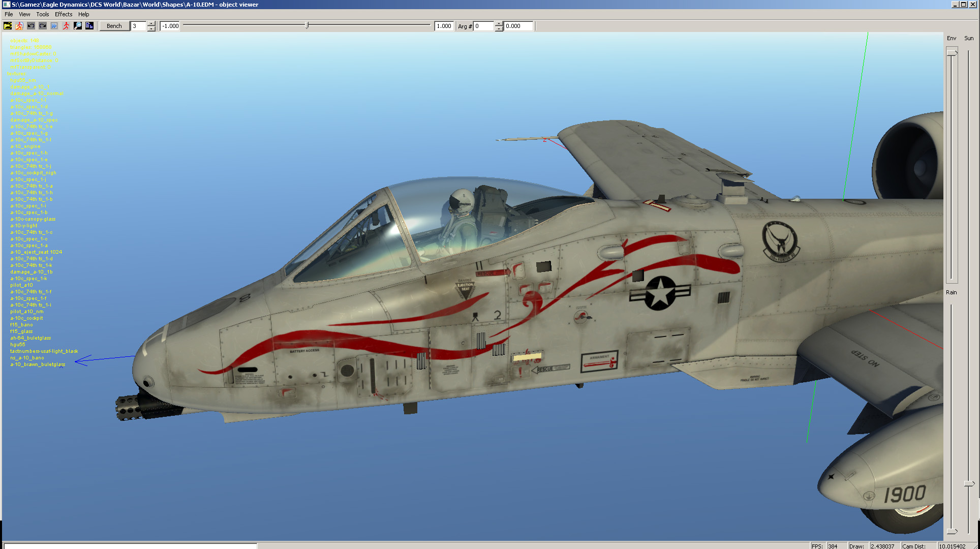Viewport: 980px width, 549px height.
Task: Open the File menu
Action: click(9, 14)
